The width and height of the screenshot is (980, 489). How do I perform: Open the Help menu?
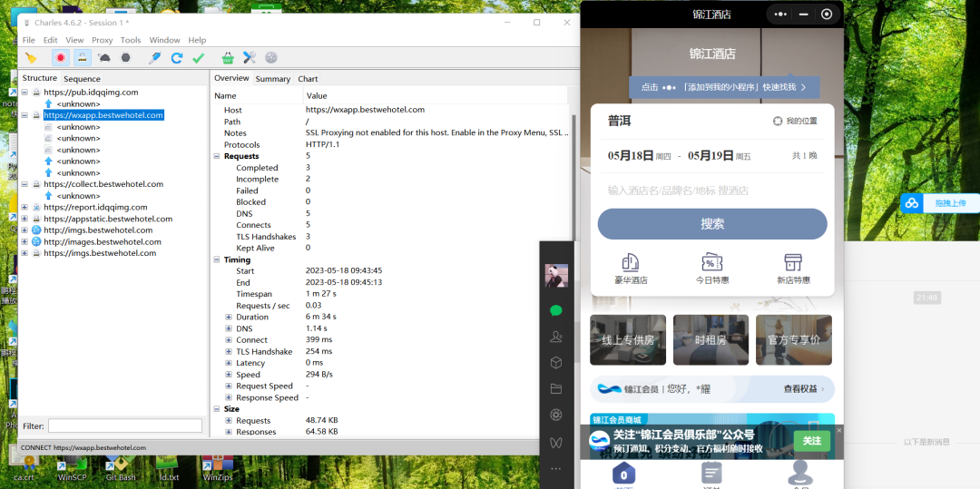point(197,40)
